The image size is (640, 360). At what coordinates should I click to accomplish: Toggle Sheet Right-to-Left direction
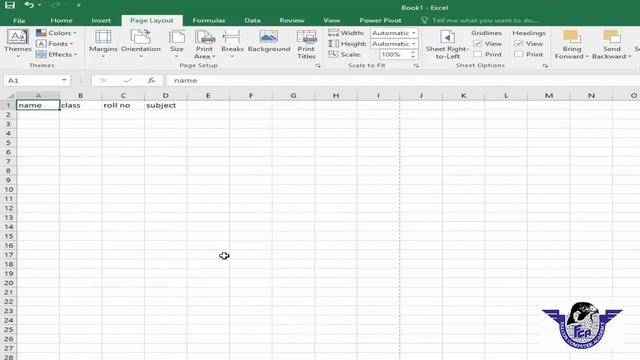pos(447,44)
